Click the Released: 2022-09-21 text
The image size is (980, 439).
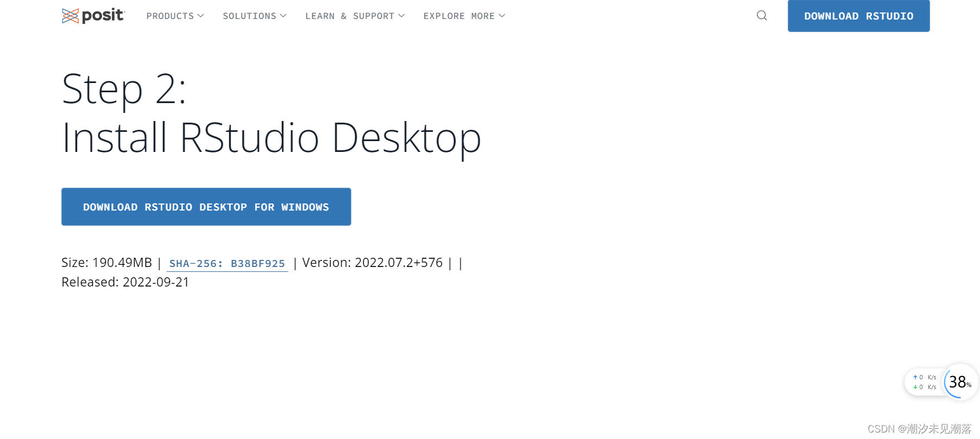[125, 282]
